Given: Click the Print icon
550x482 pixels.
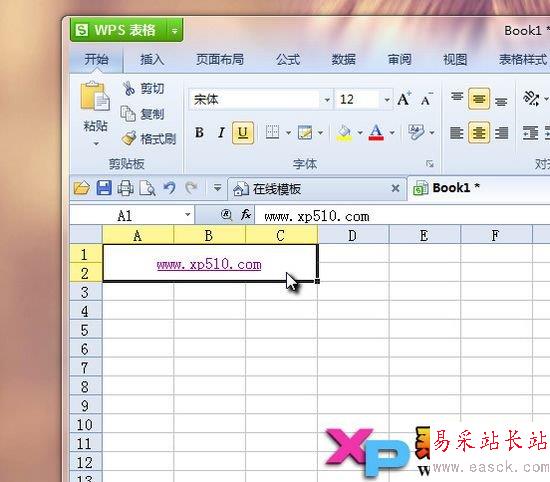Looking at the screenshot, I should click(x=125, y=188).
